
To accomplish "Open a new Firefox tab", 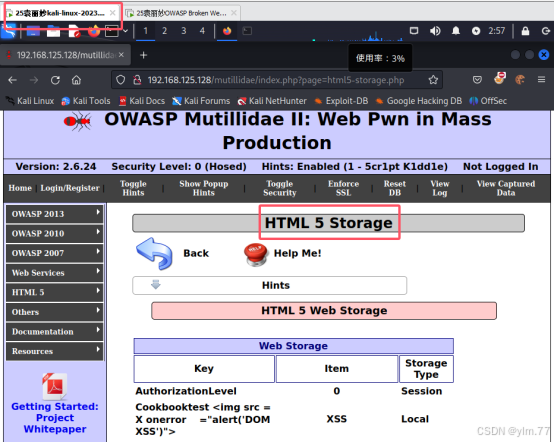I will (x=143, y=55).
